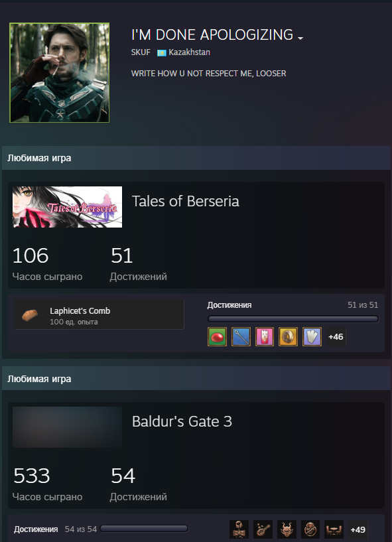
Task: Open the Tales of Berseria game title
Action: tap(185, 201)
